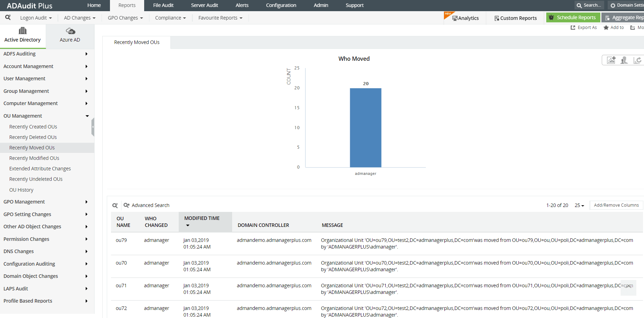Open the Favourite Reports dropdown
The width and height of the screenshot is (644, 318).
click(x=220, y=18)
